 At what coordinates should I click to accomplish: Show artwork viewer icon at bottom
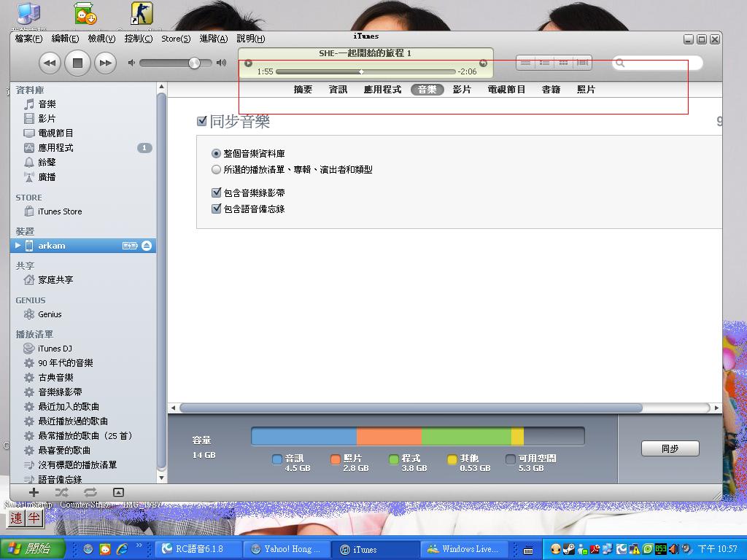point(118,492)
